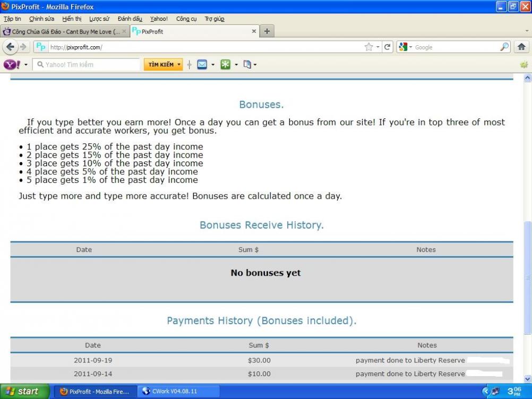Viewport: 532px width, 399px height.
Task: Click the vertical scrollbar thumb
Action: point(527,277)
